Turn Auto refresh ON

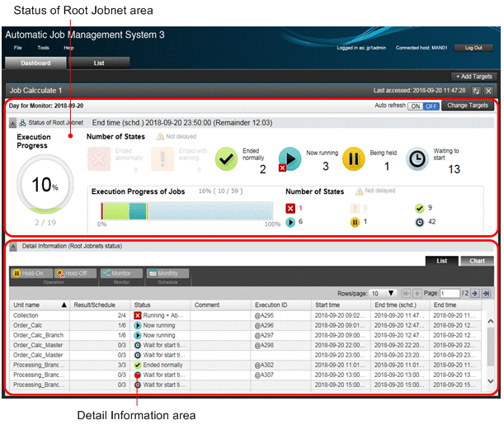416,106
